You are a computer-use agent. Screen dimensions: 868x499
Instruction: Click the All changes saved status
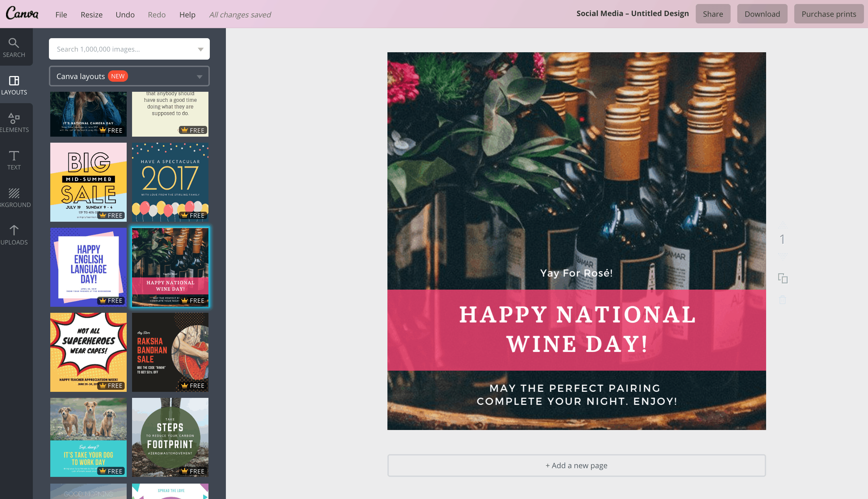tap(240, 14)
